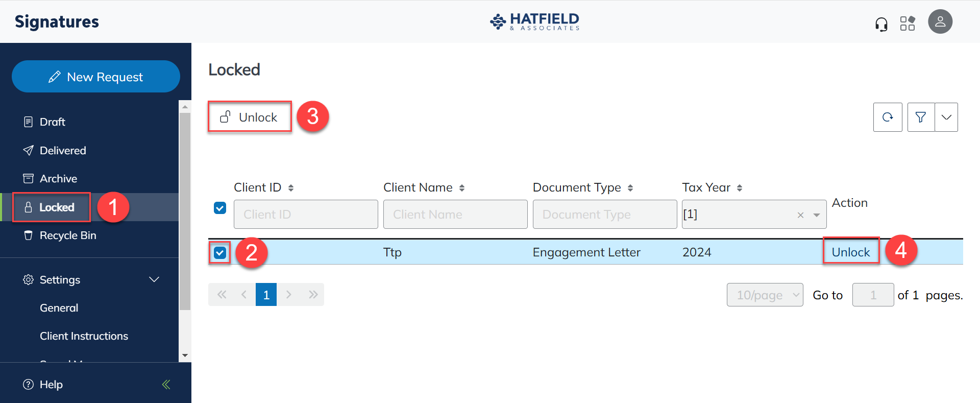Select page 1 in pagination
980x403 pixels.
266,294
